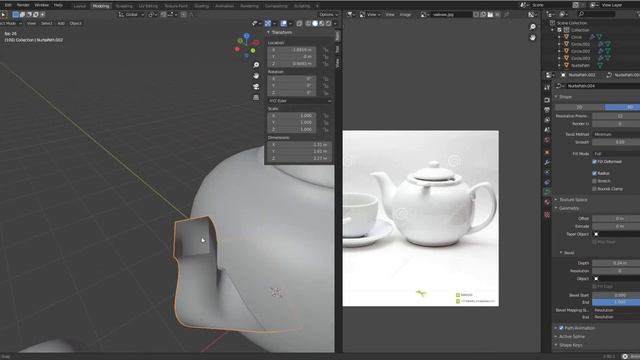Select wireframe viewport shading mode

pyautogui.click(x=308, y=24)
